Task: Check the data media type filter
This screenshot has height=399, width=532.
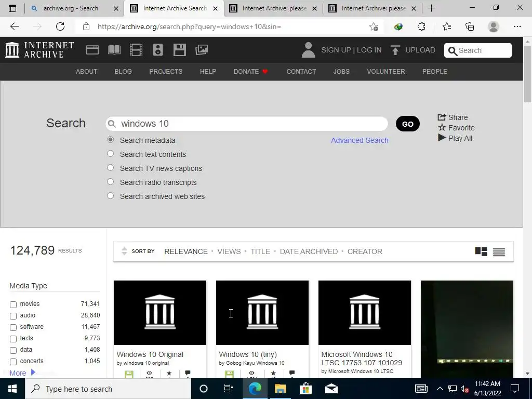Action: tap(13, 350)
